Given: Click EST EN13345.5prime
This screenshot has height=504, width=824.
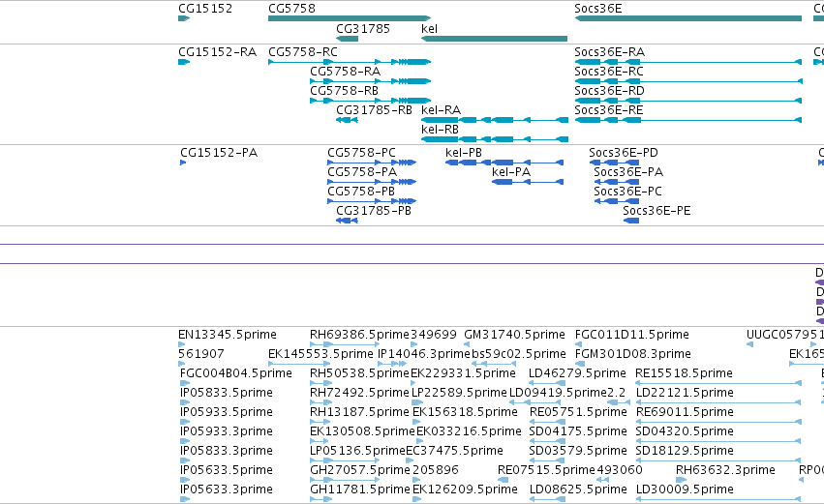Looking at the screenshot, I should click(227, 335).
